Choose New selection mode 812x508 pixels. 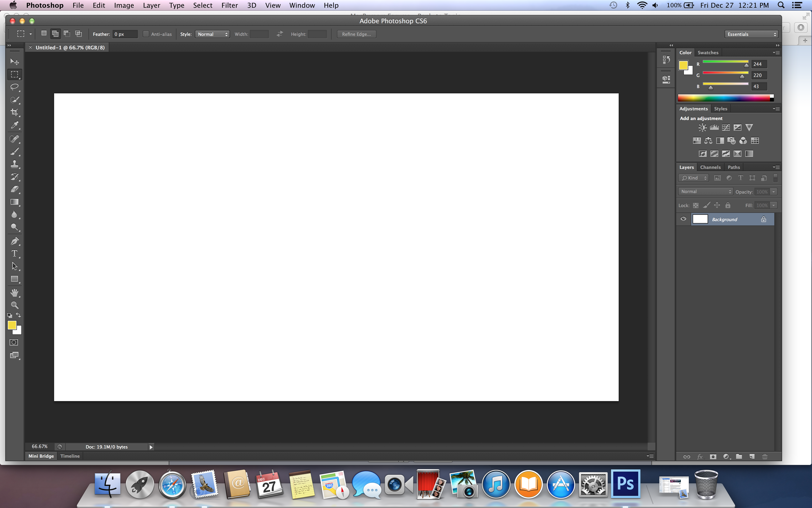pos(43,33)
